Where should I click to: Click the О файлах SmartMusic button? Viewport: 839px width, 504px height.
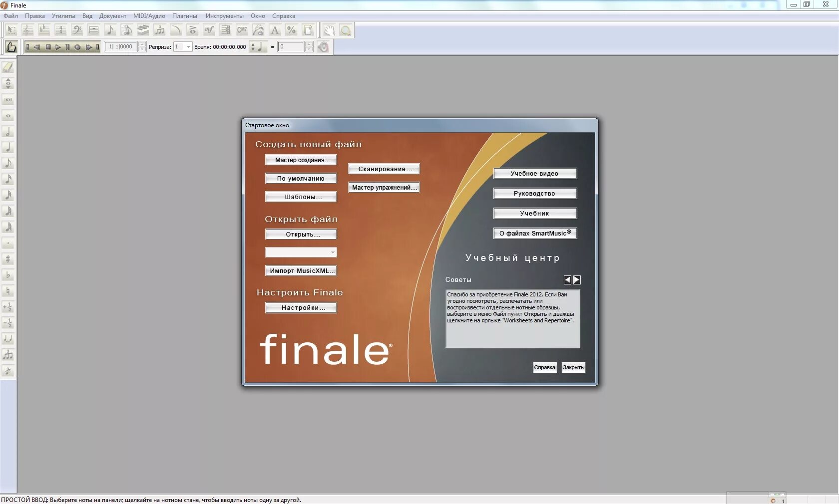535,233
